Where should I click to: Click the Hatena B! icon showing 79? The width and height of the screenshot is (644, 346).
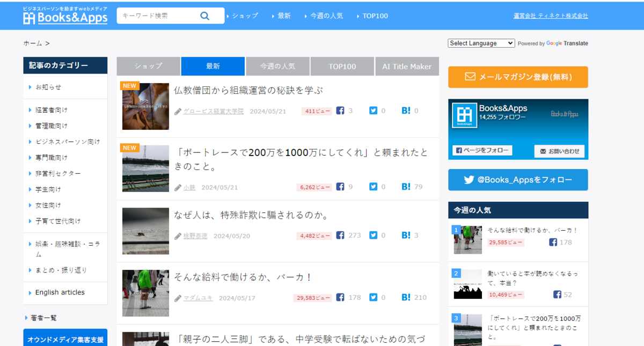click(406, 187)
